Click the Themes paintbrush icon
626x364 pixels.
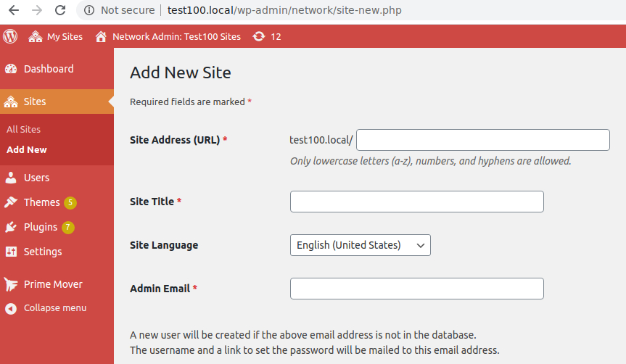[11, 202]
